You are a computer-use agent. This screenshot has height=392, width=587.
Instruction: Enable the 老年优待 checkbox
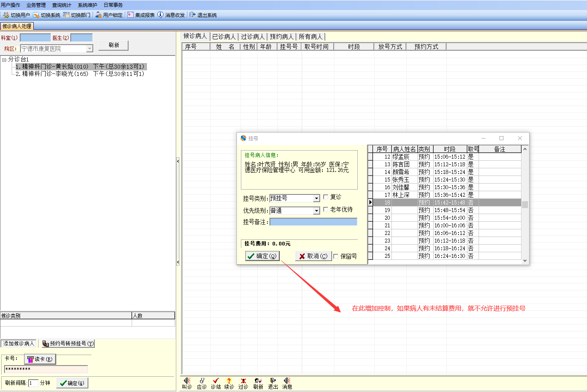pos(326,209)
